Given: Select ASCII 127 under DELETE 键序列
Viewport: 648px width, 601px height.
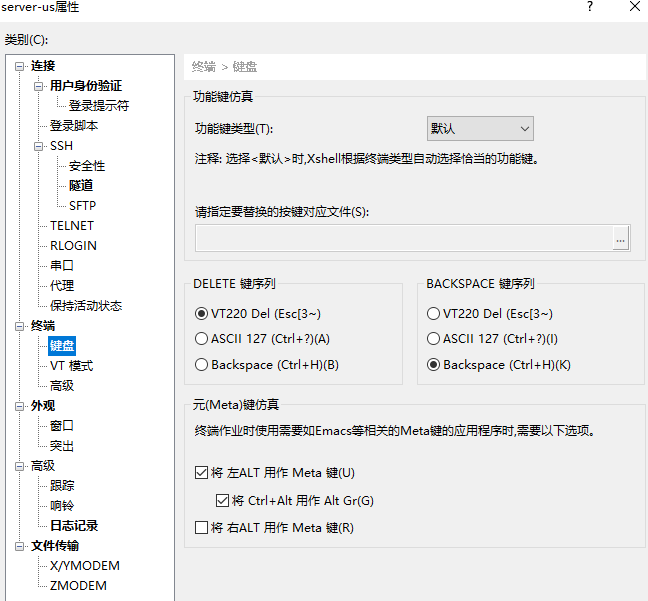Looking at the screenshot, I should click(x=202, y=339).
